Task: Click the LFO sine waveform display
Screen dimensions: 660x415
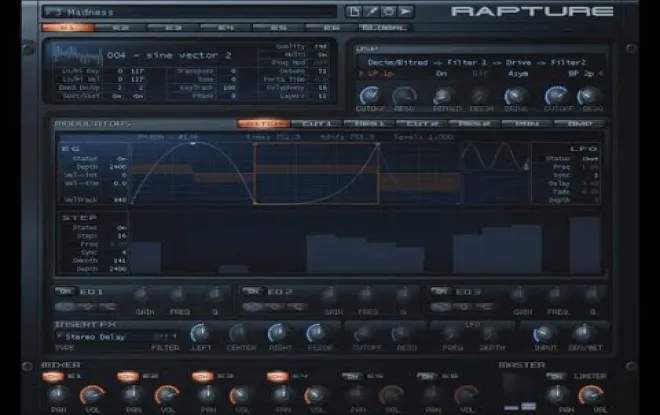Action: pyautogui.click(x=495, y=157)
